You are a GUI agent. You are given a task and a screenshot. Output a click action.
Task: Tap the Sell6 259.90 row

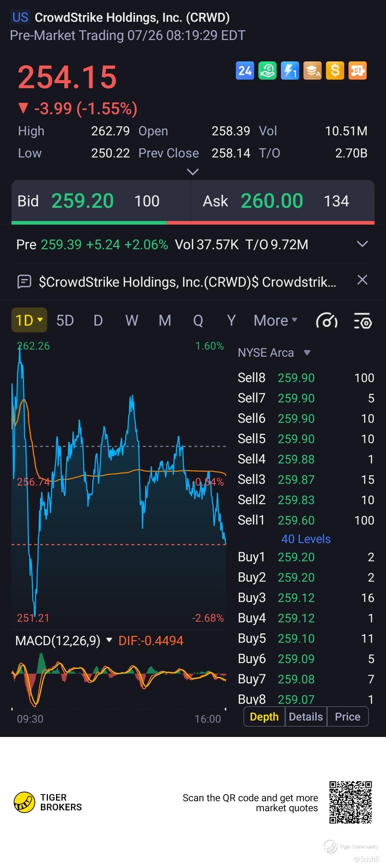(306, 418)
